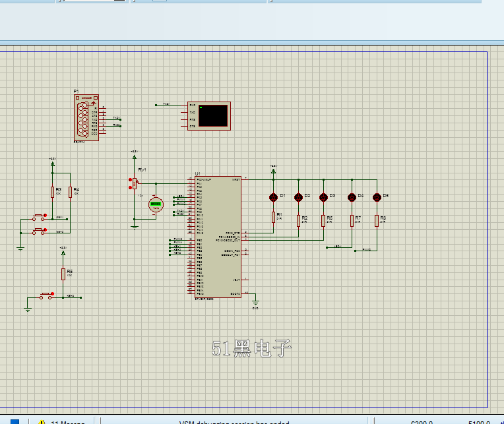Select resistor R7 below D4
The width and height of the screenshot is (504, 424).
[352, 221]
